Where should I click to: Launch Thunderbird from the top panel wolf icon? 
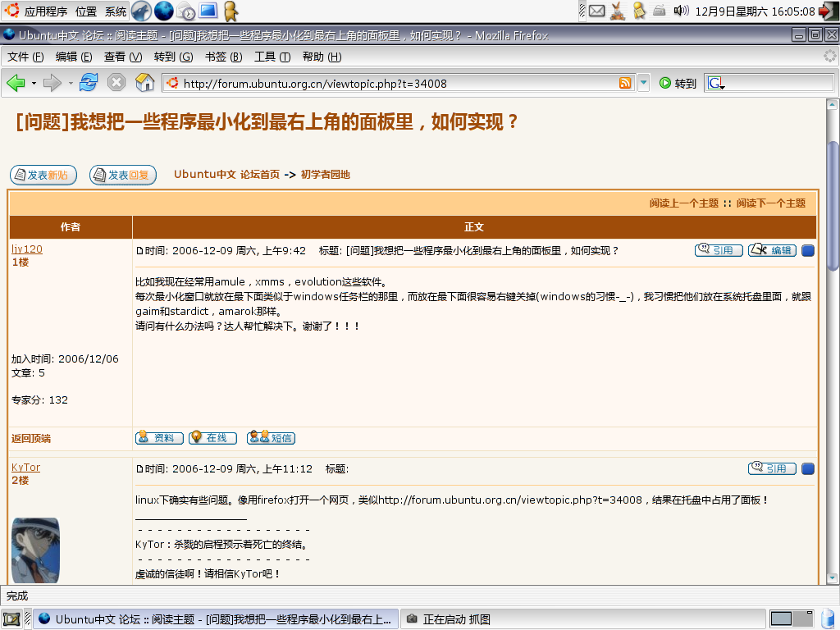tap(141, 11)
